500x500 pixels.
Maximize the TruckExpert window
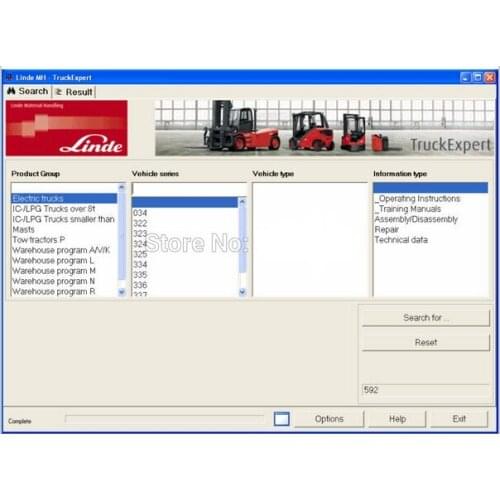click(477, 77)
